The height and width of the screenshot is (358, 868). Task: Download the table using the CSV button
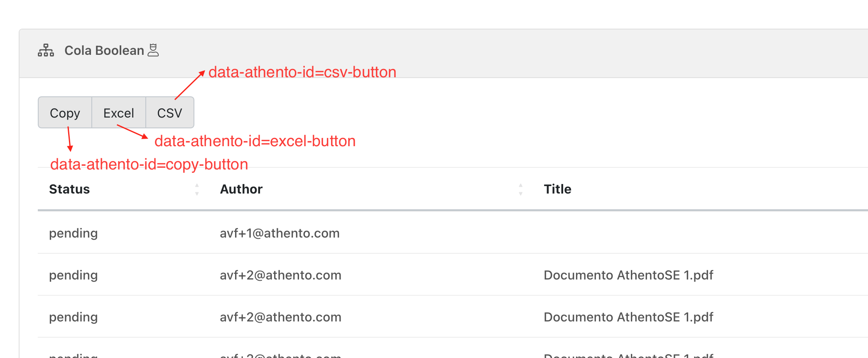click(169, 113)
